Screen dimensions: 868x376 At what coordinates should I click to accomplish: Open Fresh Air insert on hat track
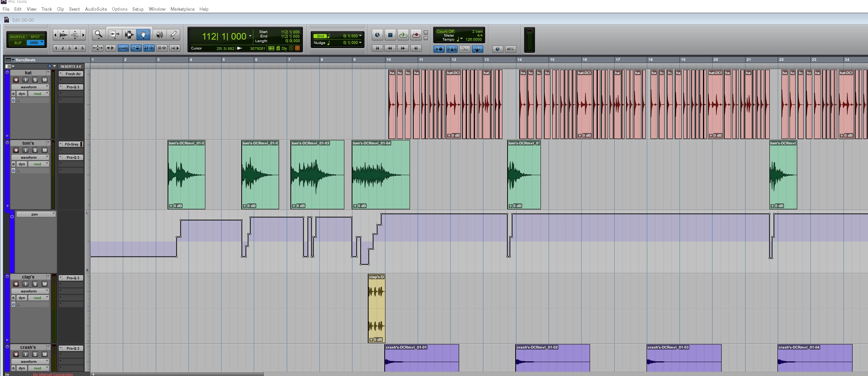pyautogui.click(x=71, y=74)
